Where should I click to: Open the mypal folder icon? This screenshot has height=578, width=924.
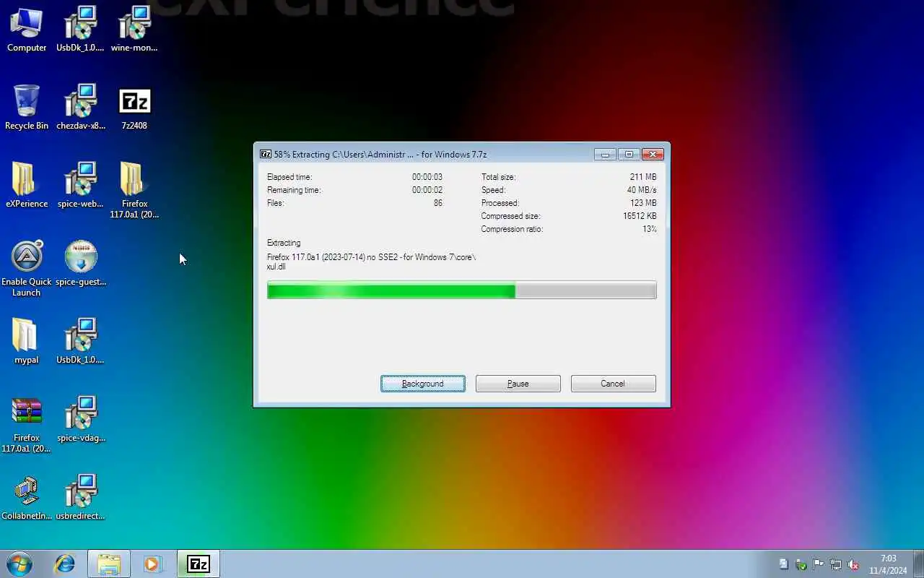coord(27,342)
